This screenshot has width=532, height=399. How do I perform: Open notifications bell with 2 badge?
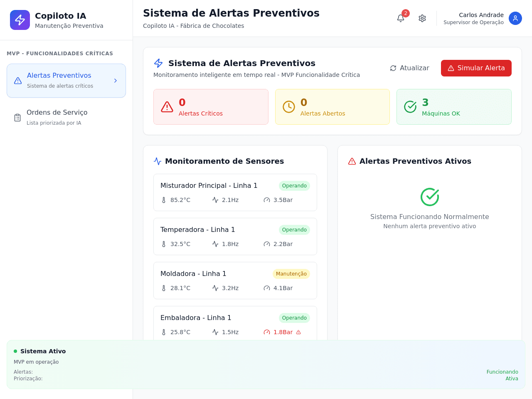click(401, 18)
